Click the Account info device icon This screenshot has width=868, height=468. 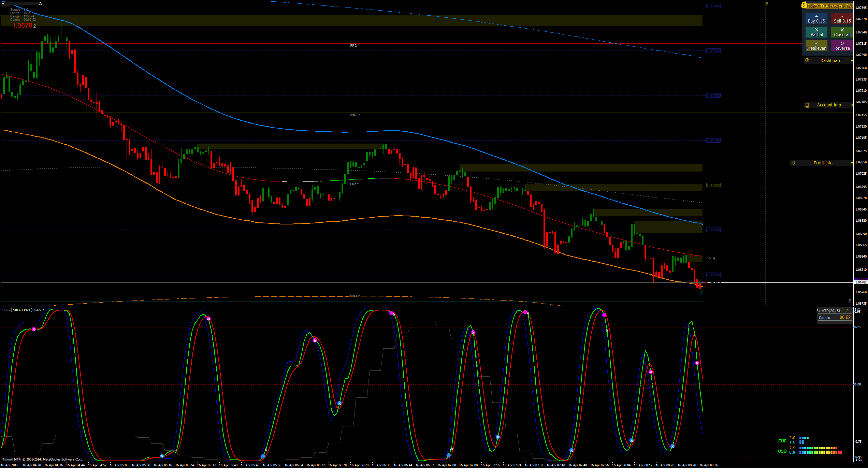(807, 105)
